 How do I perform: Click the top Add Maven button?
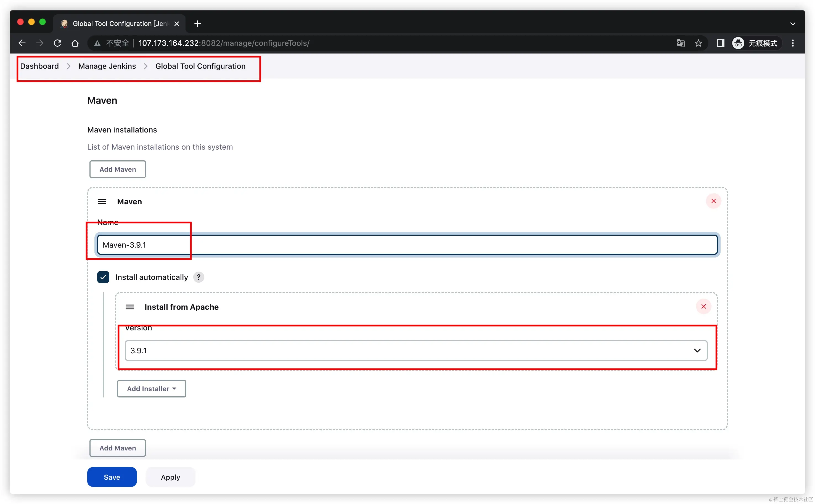(117, 169)
